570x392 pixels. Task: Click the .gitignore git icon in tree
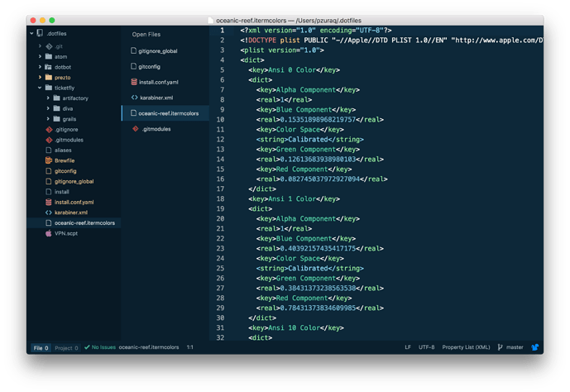tap(49, 129)
